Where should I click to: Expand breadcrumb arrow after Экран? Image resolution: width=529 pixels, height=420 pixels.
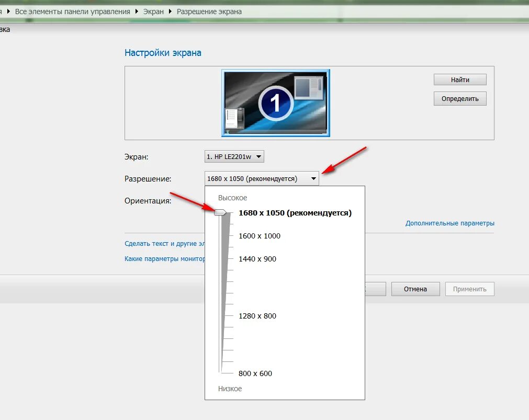point(170,12)
